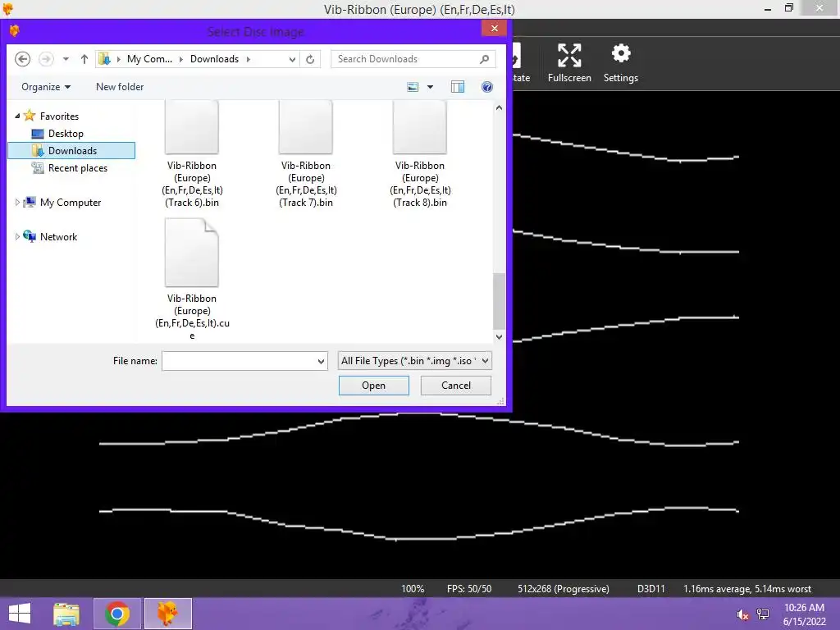This screenshot has height=630, width=840.
Task: Click the search magnifier icon
Action: coord(484,59)
